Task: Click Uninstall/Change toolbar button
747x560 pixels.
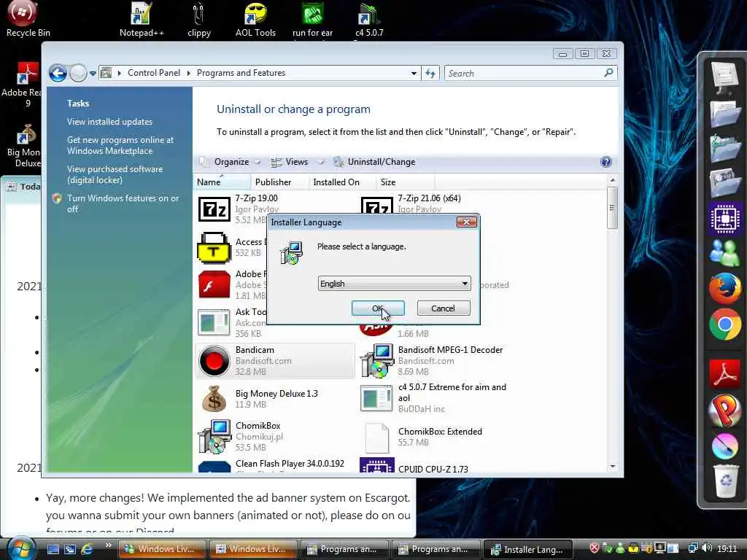Action: [x=374, y=162]
